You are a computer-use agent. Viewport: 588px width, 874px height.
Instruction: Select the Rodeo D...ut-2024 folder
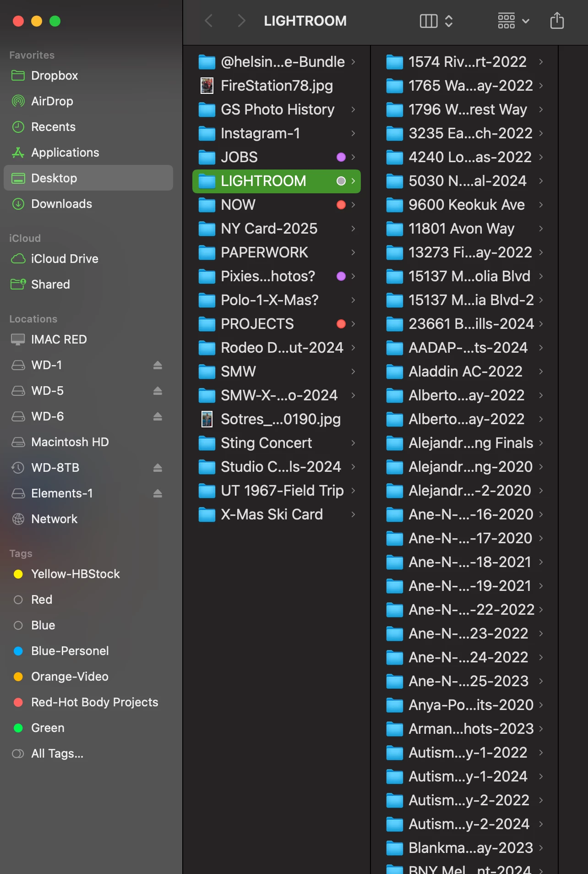click(277, 348)
